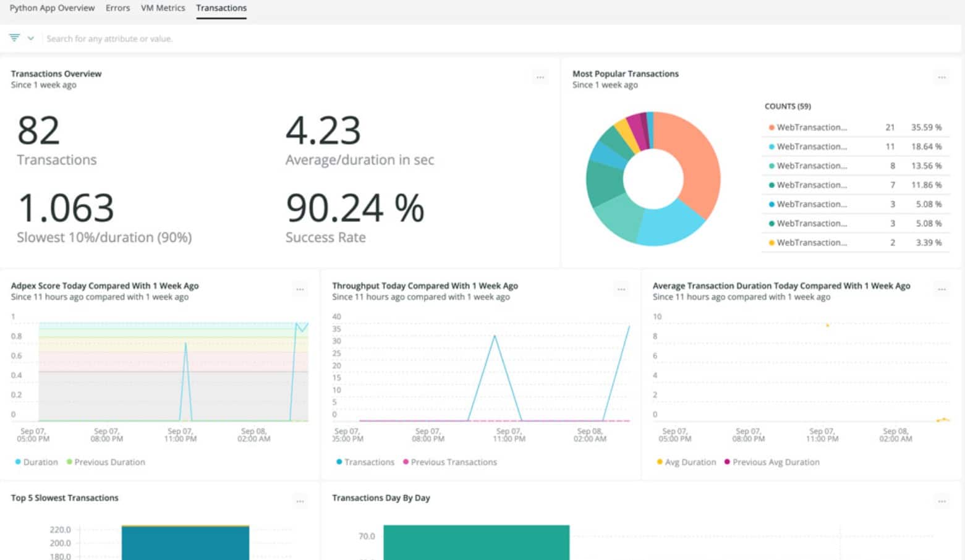Click the yellow donut chart segment
The height and width of the screenshot is (560, 965).
627,136
